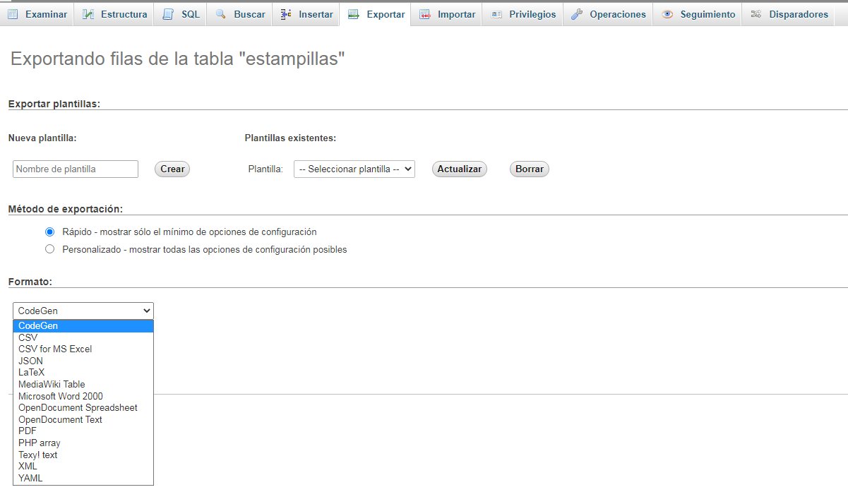Click the Nombre de plantilla input field
The width and height of the screenshot is (848, 504).
[x=75, y=169]
